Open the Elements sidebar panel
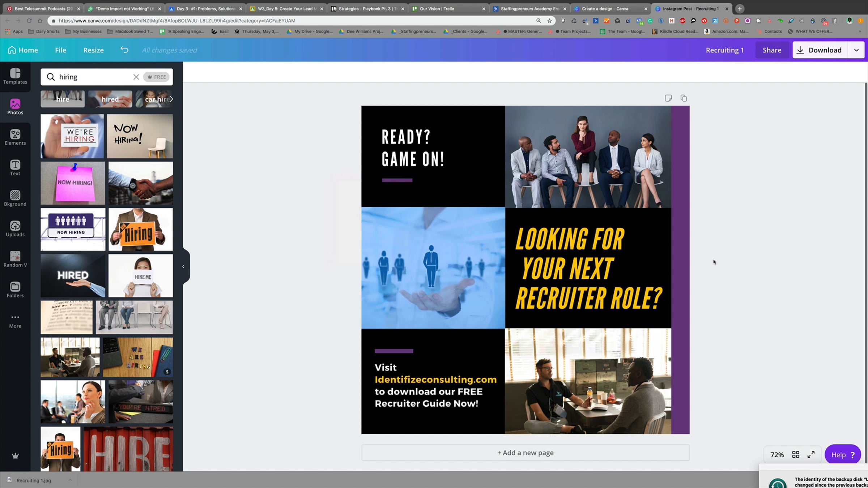The width and height of the screenshot is (868, 488). tap(15, 137)
